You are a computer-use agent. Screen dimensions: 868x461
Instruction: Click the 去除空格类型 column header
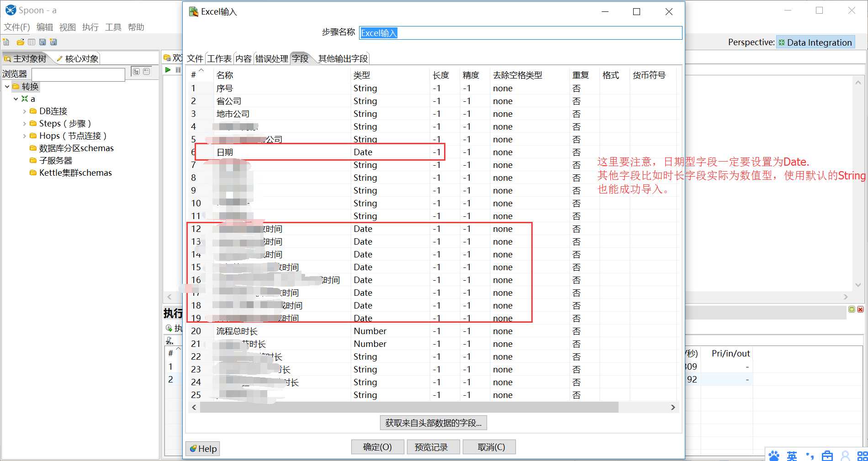coord(529,75)
